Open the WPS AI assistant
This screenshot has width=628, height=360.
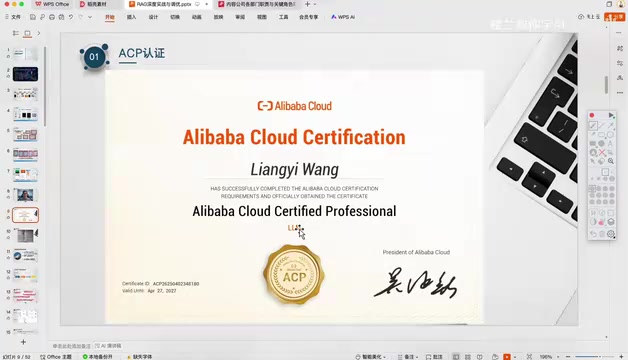pos(343,17)
